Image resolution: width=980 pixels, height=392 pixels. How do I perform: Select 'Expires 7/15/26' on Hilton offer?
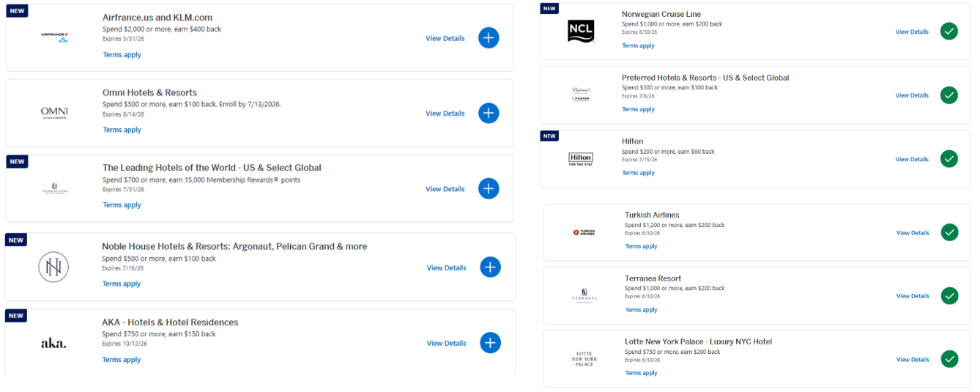tap(639, 159)
